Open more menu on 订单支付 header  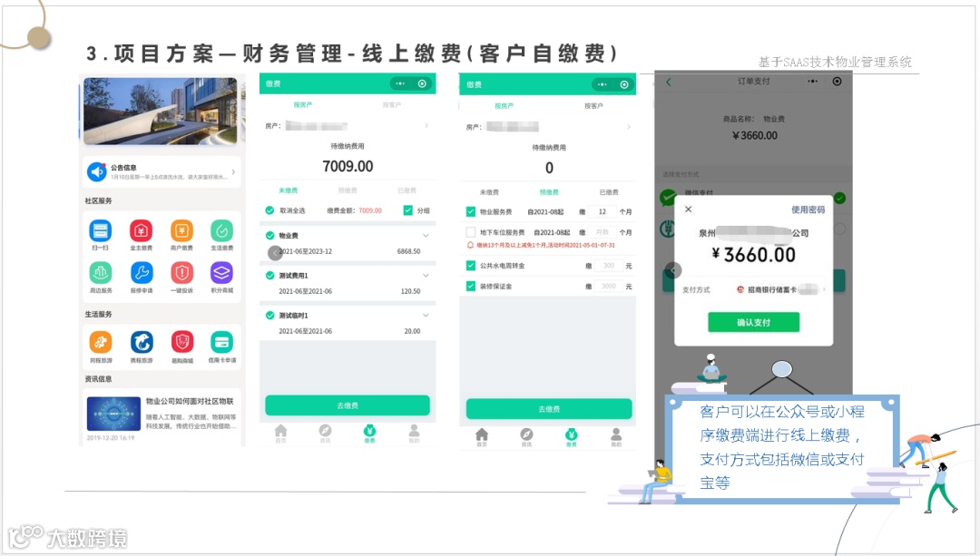click(x=812, y=82)
